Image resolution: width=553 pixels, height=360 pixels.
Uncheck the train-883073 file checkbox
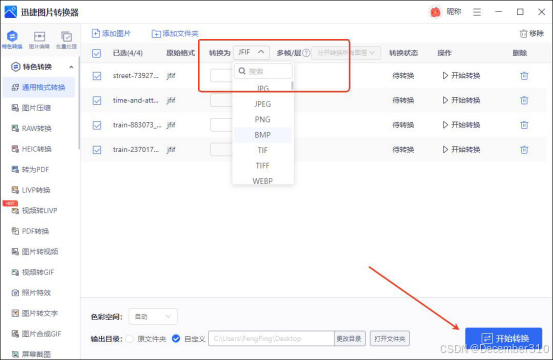(97, 125)
